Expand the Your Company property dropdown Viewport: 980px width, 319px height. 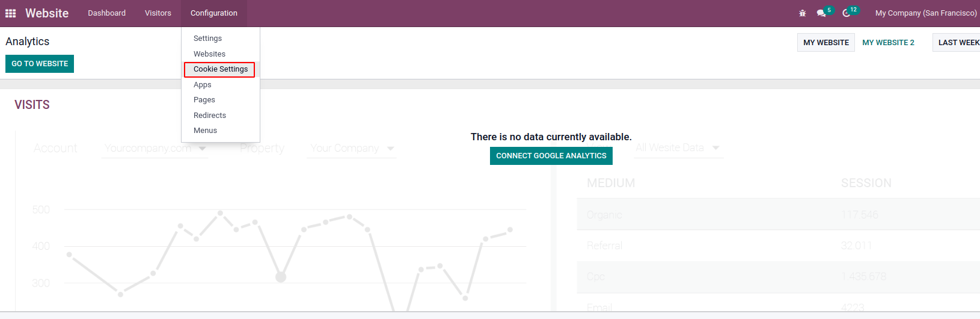click(x=352, y=148)
